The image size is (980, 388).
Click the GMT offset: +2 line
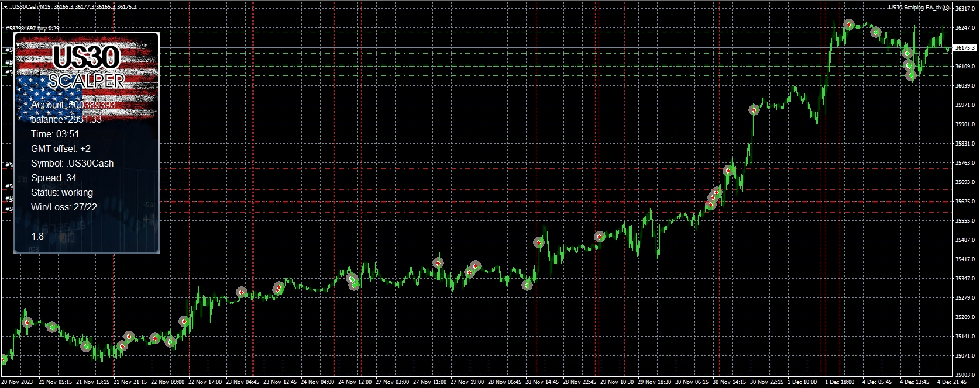pos(61,148)
